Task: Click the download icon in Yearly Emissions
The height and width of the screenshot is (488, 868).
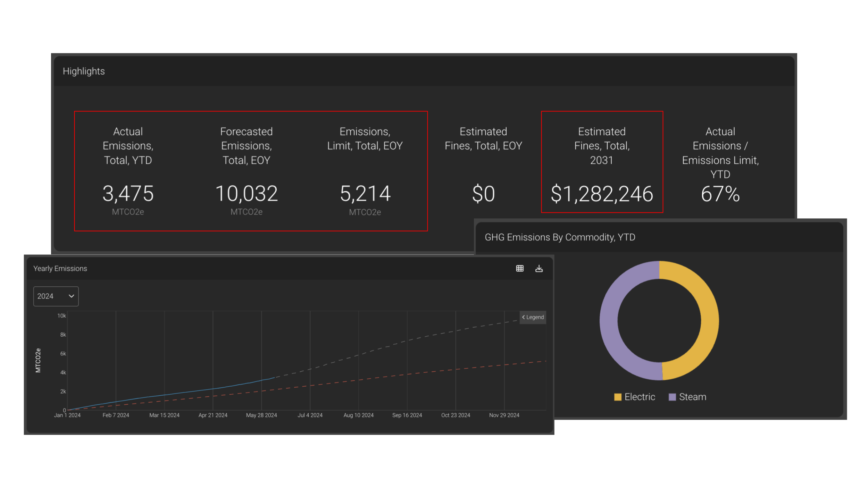Action: tap(539, 268)
